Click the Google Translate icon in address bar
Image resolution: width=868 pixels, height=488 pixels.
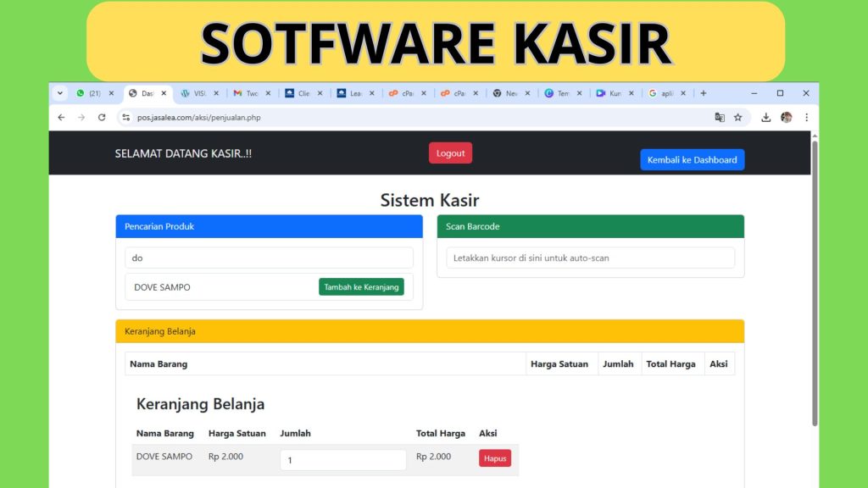(x=721, y=118)
